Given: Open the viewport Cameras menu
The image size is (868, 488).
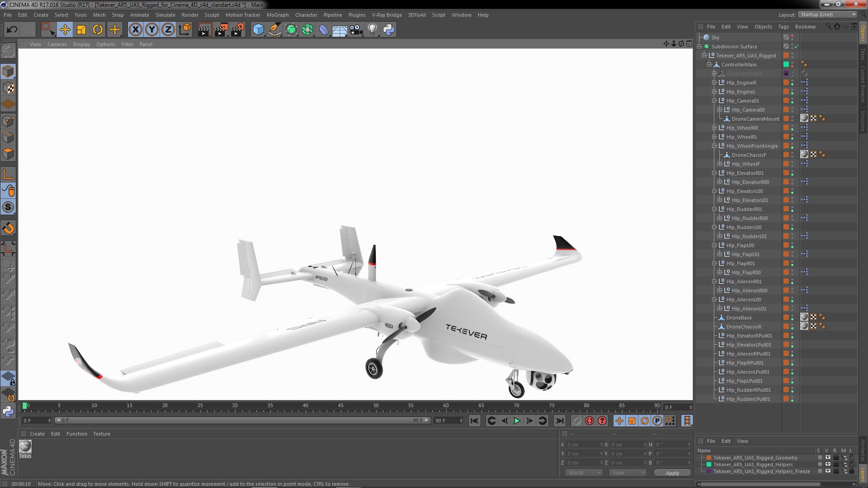Looking at the screenshot, I should click(57, 44).
